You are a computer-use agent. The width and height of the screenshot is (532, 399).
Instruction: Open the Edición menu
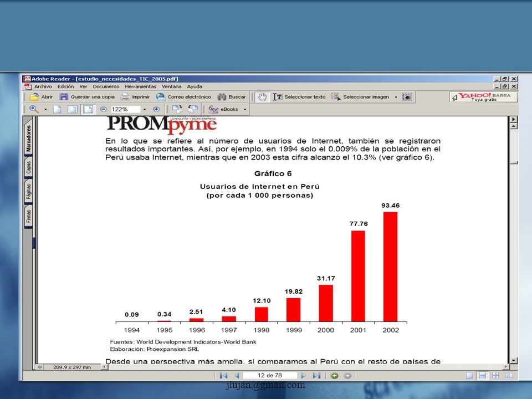click(x=65, y=86)
